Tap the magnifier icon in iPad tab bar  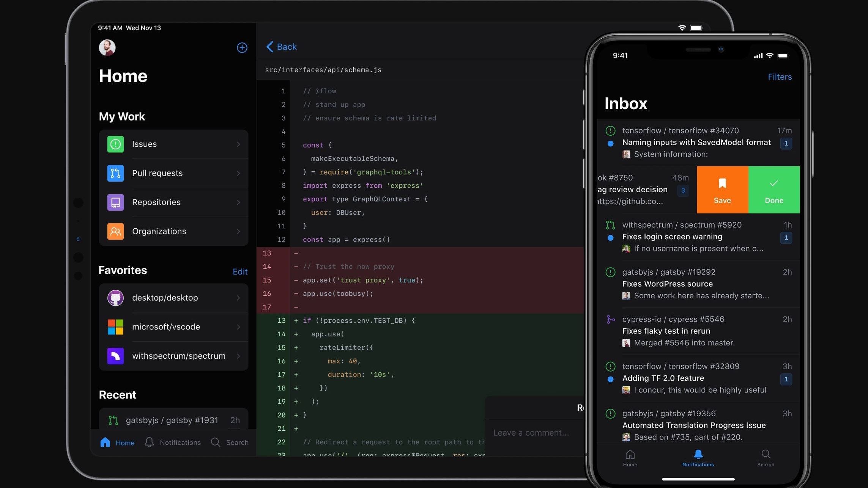coord(216,442)
